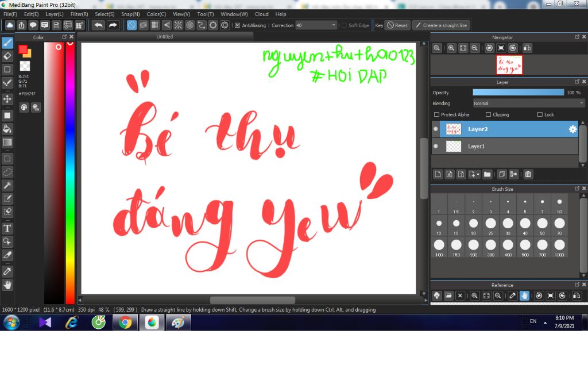Click the Undo arrow

[x=98, y=25]
